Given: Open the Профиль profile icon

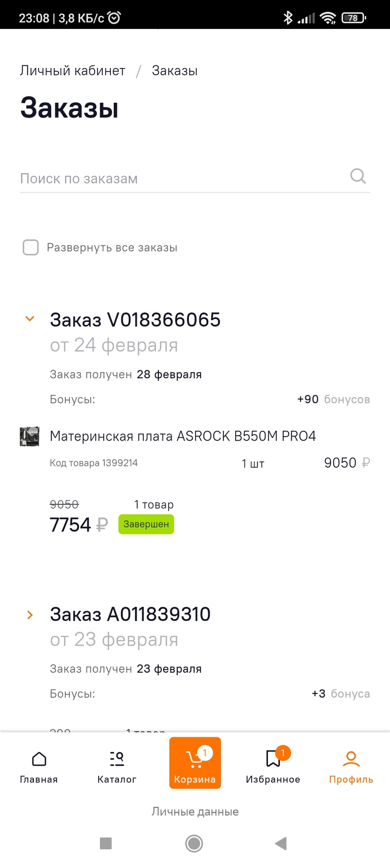Looking at the screenshot, I should 351,759.
